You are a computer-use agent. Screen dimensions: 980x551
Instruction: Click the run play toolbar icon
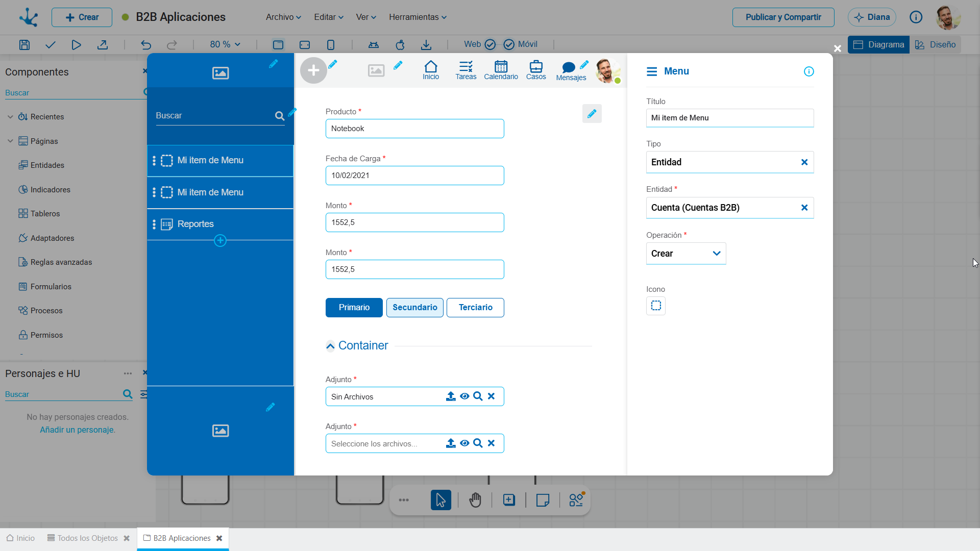pyautogui.click(x=76, y=45)
